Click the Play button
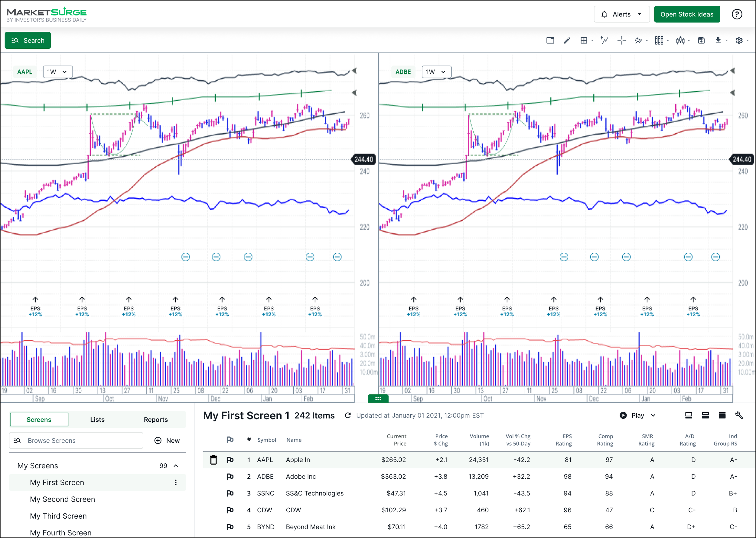This screenshot has height=538, width=756. [x=632, y=415]
